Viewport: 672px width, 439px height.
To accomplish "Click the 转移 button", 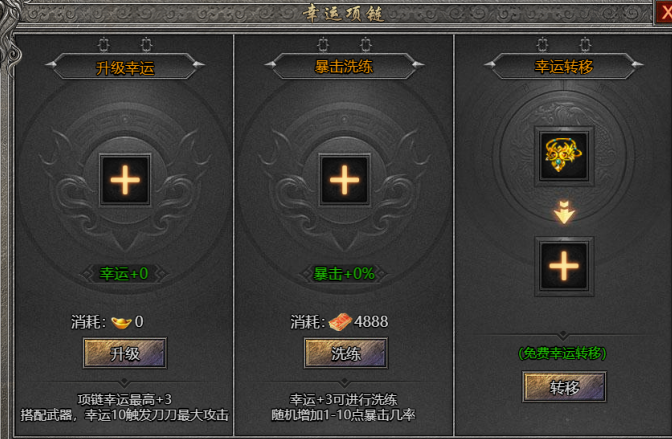I will 564,387.
